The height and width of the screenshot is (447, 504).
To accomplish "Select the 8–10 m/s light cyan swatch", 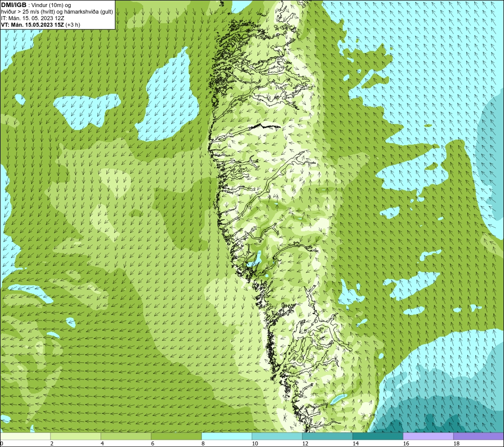I will pyautogui.click(x=227, y=436).
